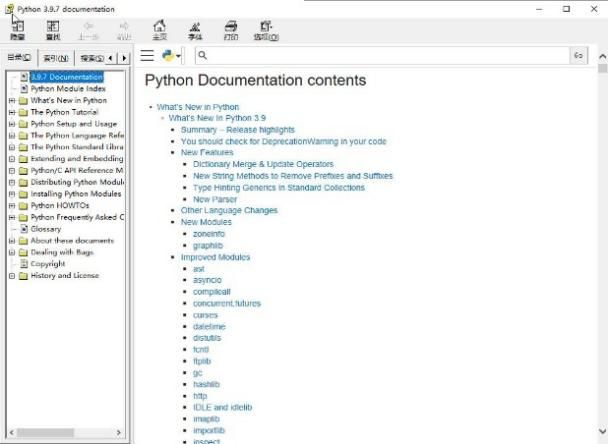The image size is (608, 444).
Task: Click the Python Module Index page icon
Action: (24, 89)
